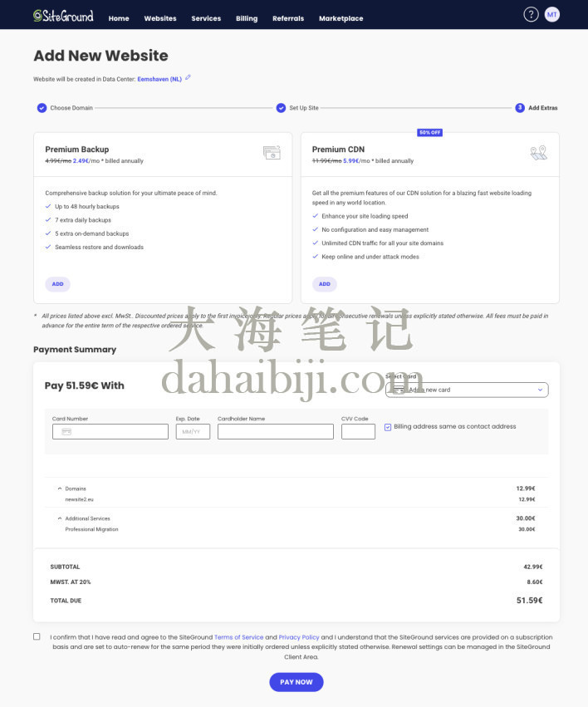Click the Premium CDN map icon
The image size is (588, 707).
click(539, 152)
